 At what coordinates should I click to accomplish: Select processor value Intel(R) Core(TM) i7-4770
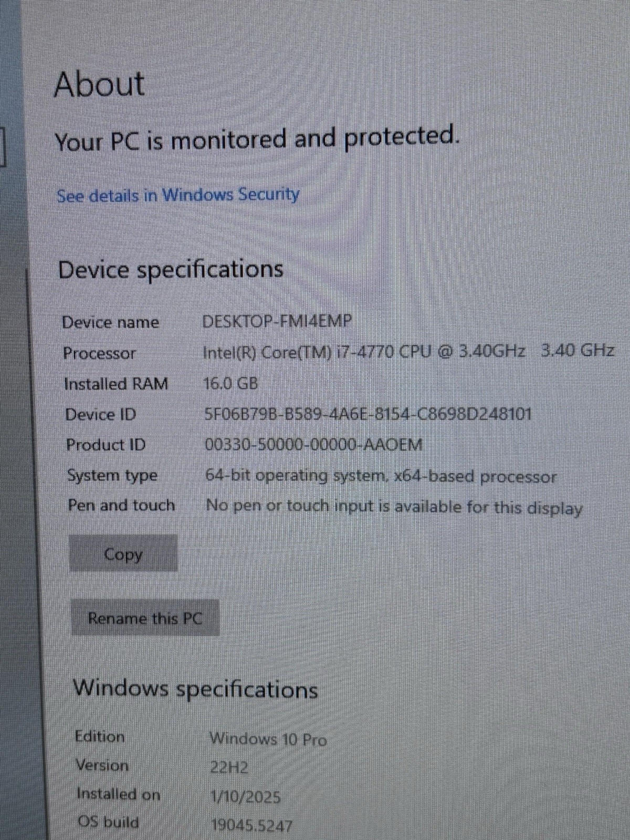click(299, 352)
